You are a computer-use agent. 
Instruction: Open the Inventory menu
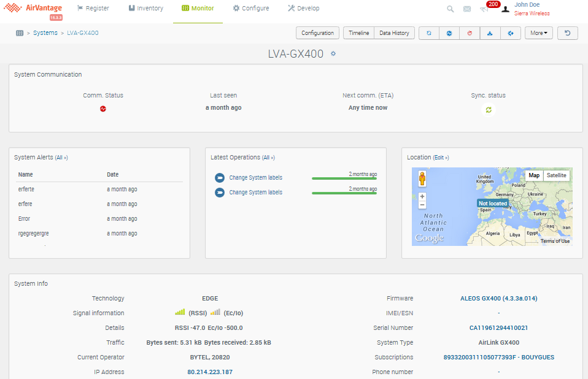coord(145,9)
